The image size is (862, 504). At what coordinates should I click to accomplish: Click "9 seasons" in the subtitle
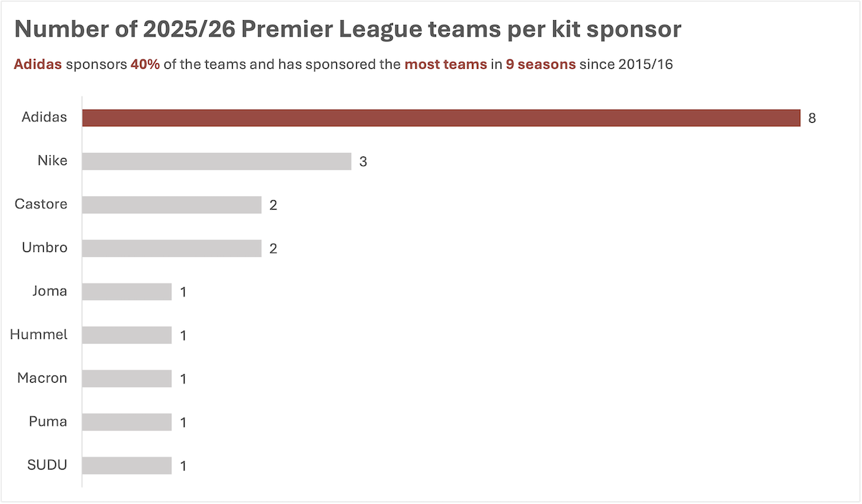tap(540, 65)
